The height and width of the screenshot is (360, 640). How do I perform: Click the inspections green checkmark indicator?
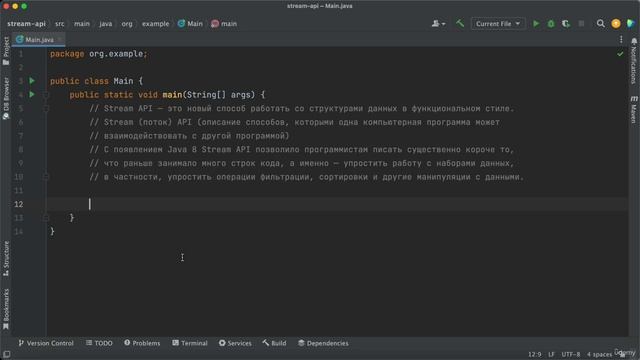(x=620, y=54)
